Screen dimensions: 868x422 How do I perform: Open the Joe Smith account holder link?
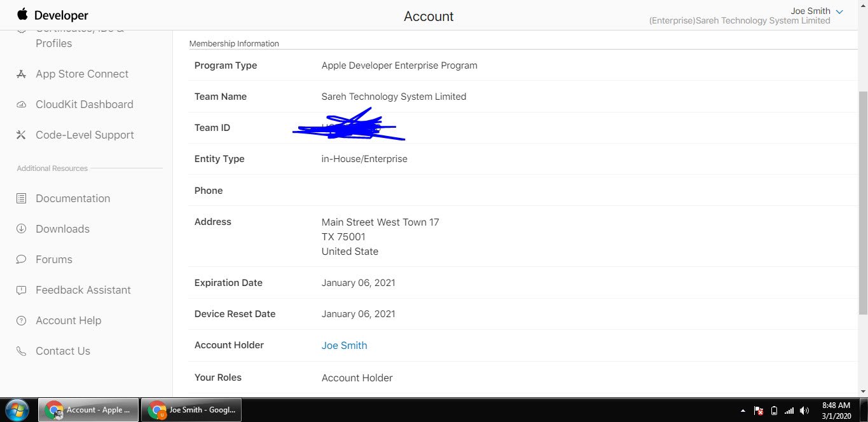tap(344, 346)
